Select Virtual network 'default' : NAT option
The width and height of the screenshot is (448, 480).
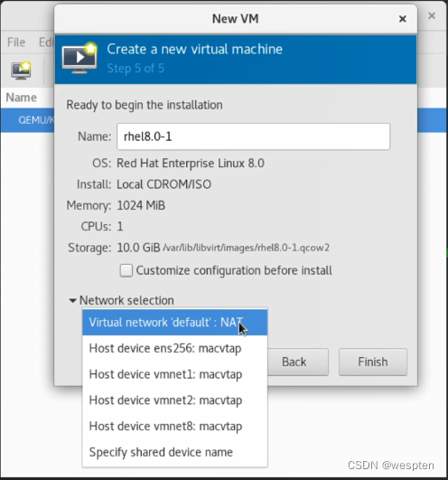(x=174, y=323)
